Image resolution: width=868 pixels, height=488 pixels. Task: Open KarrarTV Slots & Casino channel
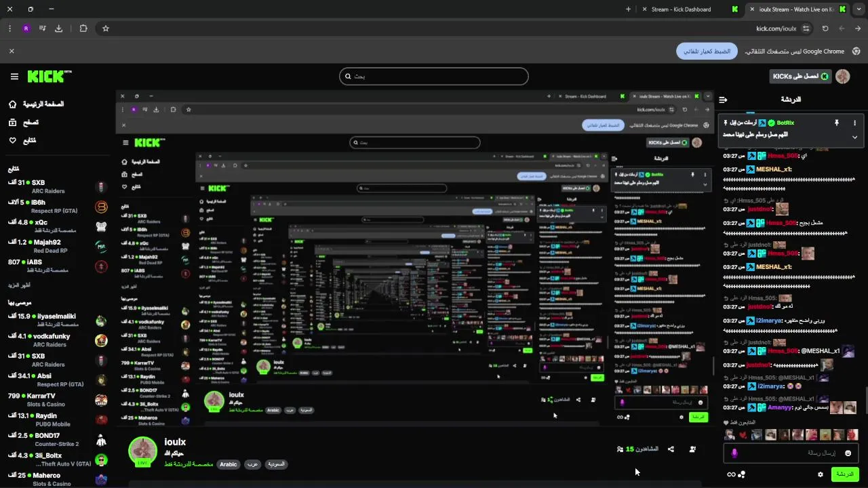pyautogui.click(x=58, y=400)
